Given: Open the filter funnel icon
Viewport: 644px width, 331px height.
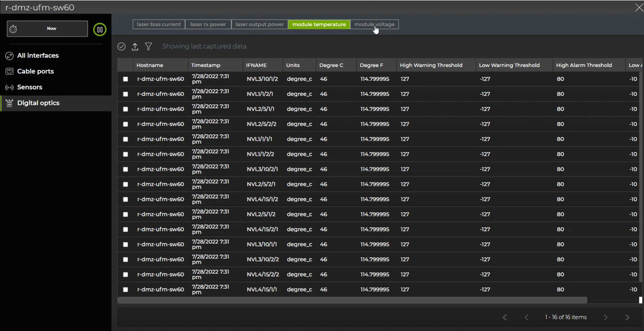Looking at the screenshot, I should tap(148, 47).
